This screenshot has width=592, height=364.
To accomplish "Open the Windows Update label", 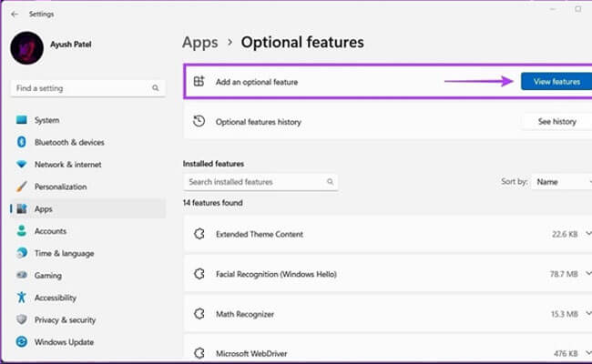I will 64,342.
